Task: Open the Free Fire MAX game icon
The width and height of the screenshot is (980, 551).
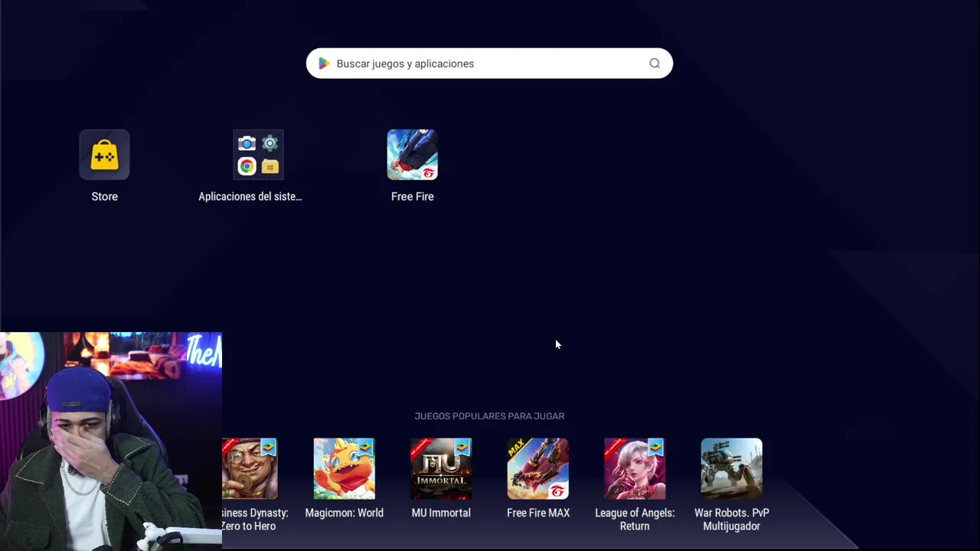Action: [x=537, y=468]
